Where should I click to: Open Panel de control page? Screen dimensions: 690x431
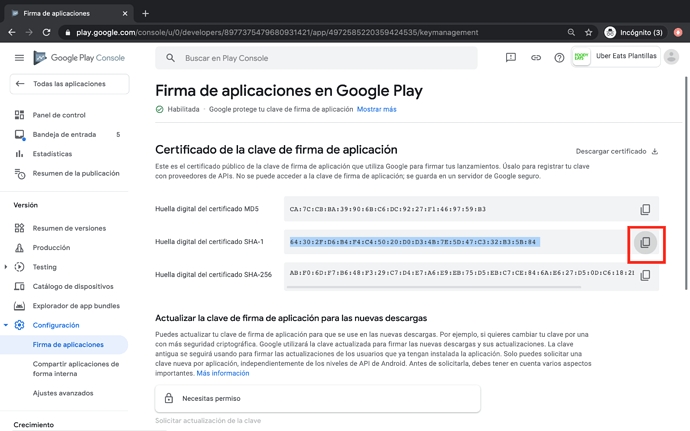[59, 115]
